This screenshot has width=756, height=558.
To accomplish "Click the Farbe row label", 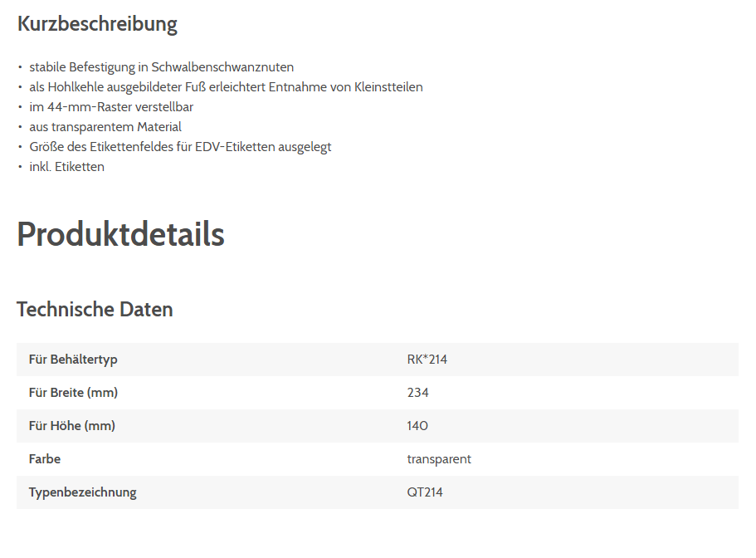I will coord(45,459).
